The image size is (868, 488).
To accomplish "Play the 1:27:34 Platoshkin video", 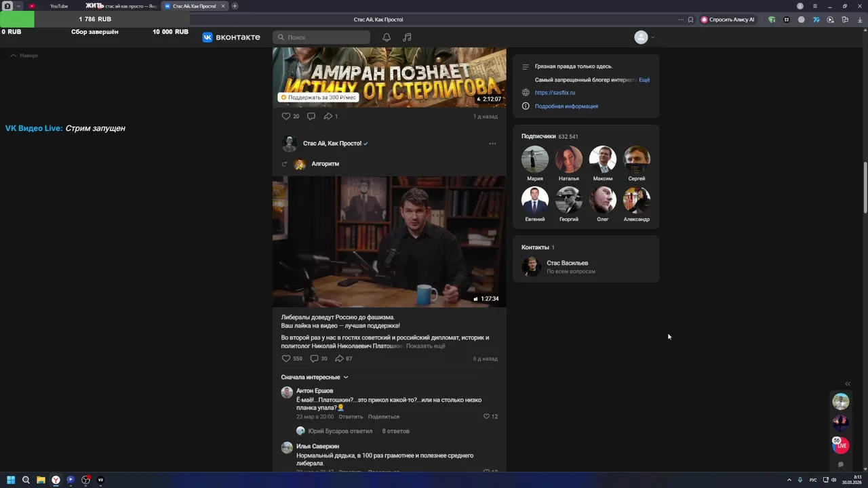I will click(389, 242).
